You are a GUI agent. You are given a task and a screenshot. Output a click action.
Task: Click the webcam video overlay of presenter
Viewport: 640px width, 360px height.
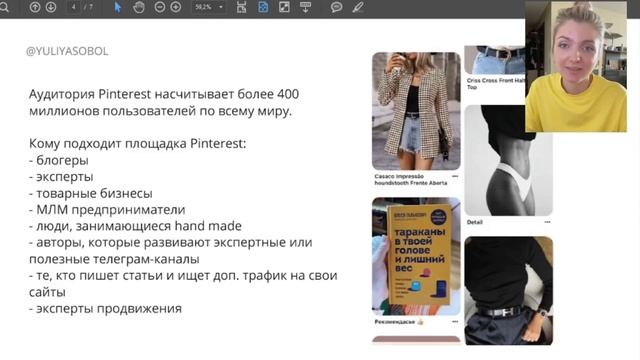click(x=576, y=67)
